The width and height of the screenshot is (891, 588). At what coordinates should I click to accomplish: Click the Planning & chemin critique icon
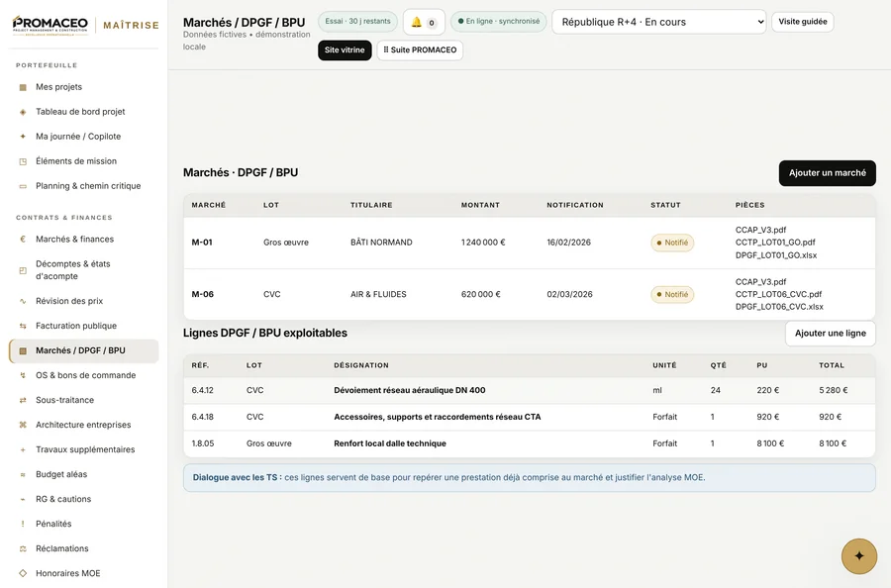(x=23, y=186)
